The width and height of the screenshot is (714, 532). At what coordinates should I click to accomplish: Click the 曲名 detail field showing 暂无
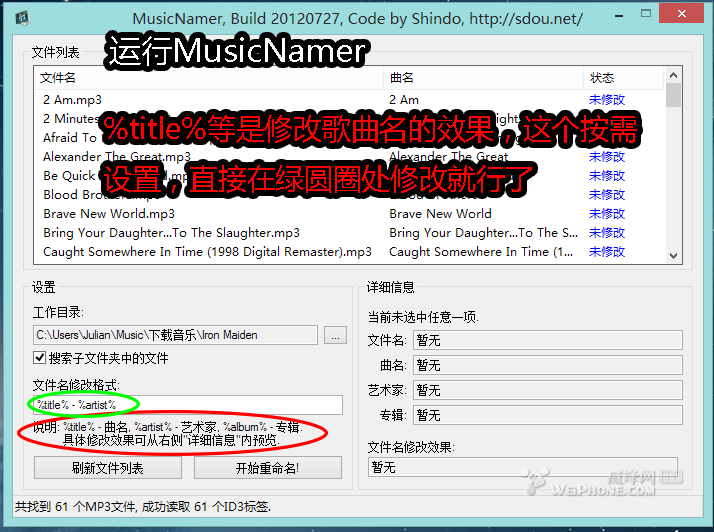tap(548, 365)
